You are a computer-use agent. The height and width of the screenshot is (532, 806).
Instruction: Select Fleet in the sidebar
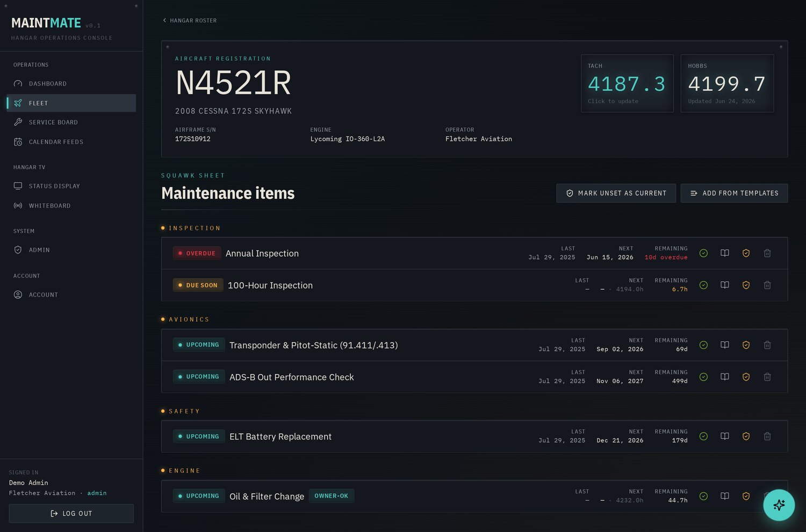(71, 103)
